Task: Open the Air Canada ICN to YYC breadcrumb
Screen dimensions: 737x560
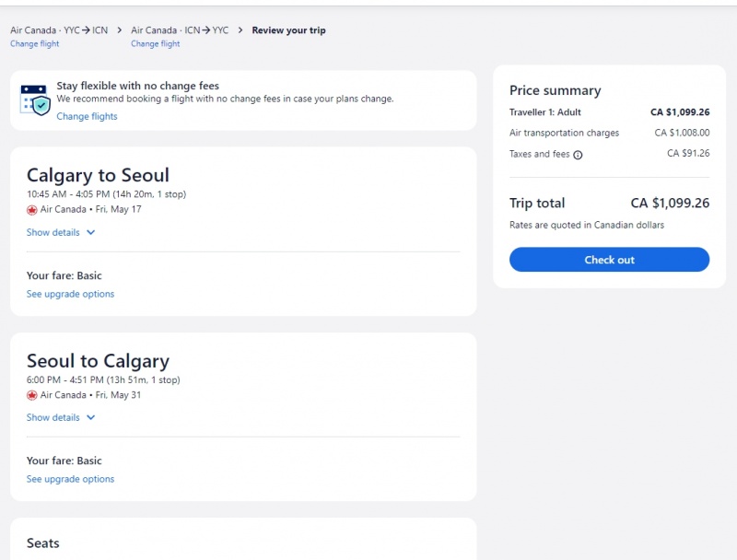Action: (x=180, y=30)
